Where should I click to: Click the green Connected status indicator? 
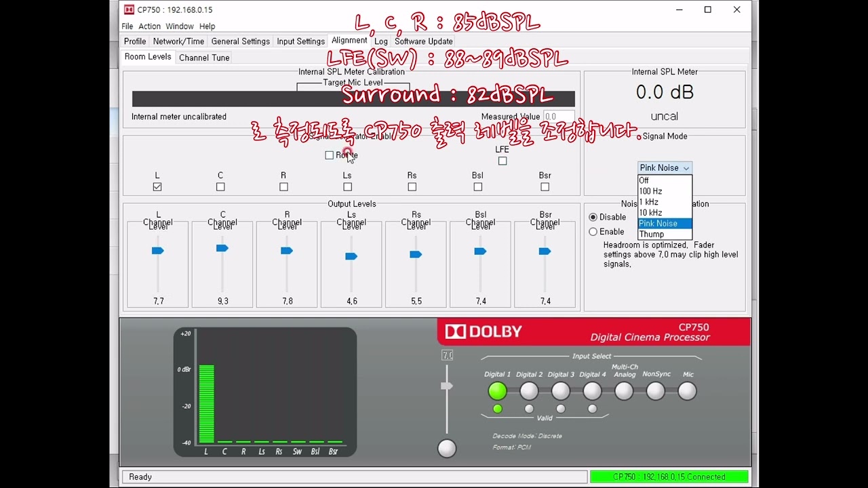point(669,476)
